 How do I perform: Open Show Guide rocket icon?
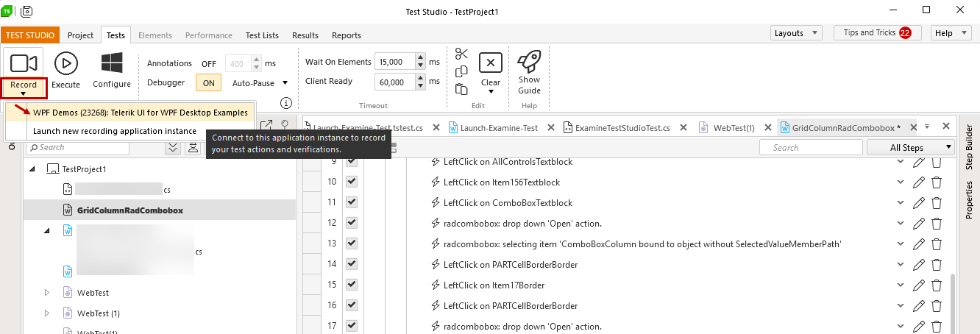[x=529, y=61]
